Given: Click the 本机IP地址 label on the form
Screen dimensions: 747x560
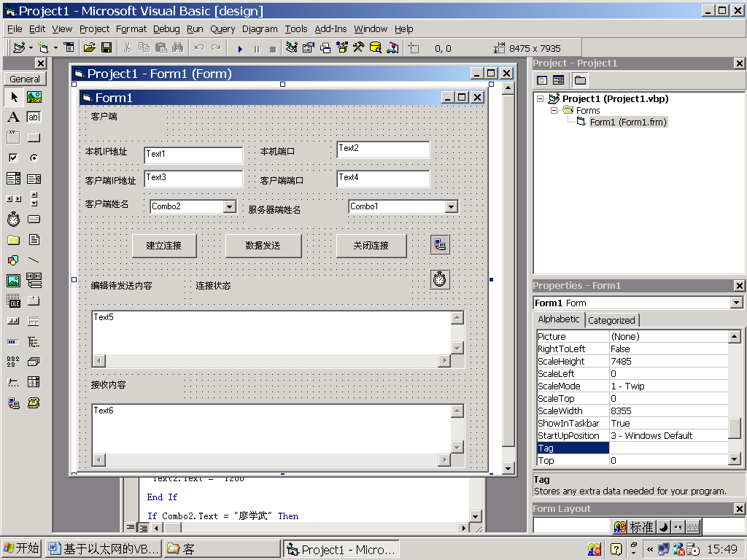Looking at the screenshot, I should 107,152.
